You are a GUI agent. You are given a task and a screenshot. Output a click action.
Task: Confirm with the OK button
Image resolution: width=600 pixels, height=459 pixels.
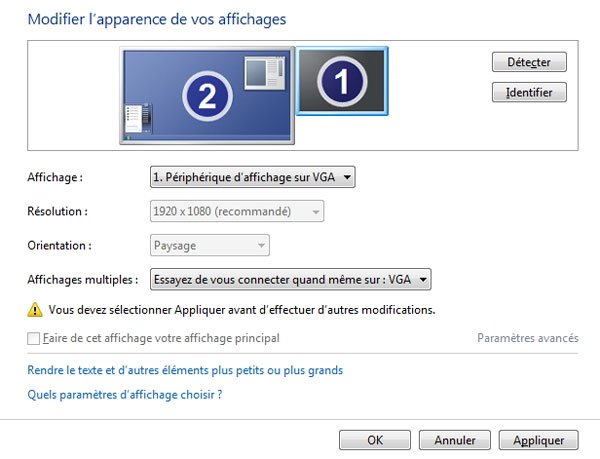click(x=375, y=440)
